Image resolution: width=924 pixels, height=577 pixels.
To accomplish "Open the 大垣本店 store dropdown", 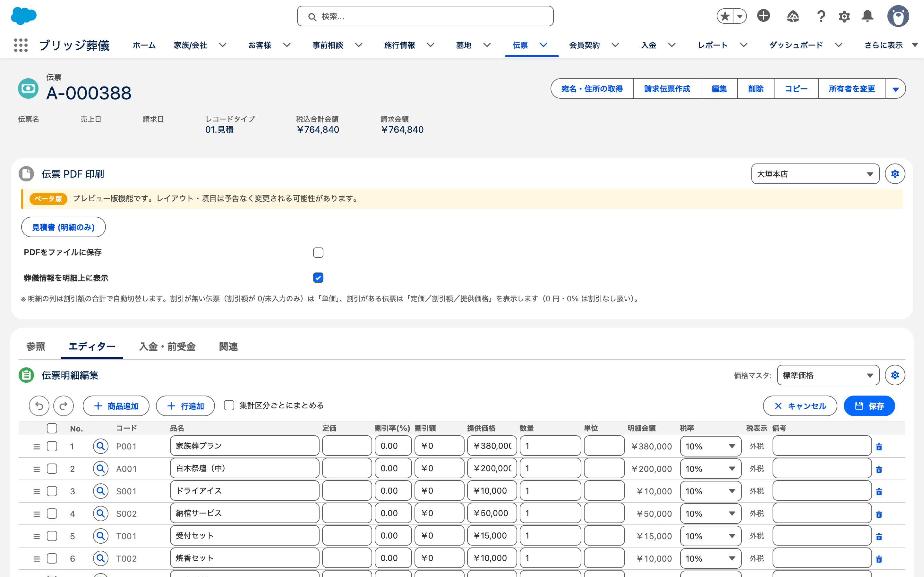I will point(815,174).
